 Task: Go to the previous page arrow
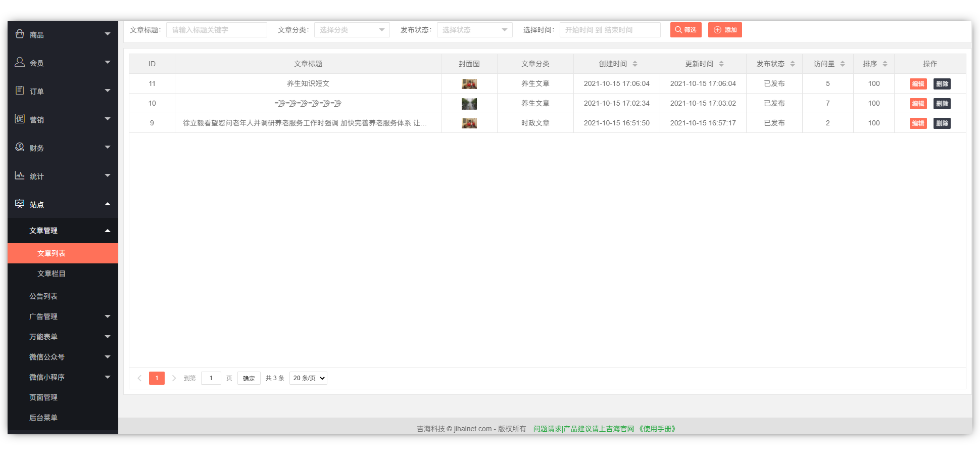pos(139,378)
